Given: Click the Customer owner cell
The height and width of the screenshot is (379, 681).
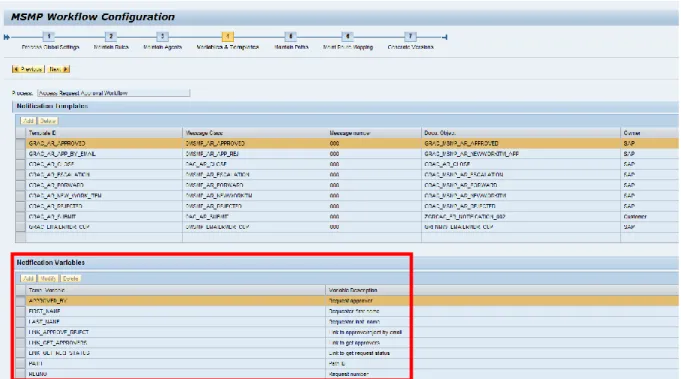Looking at the screenshot, I should point(650,216).
